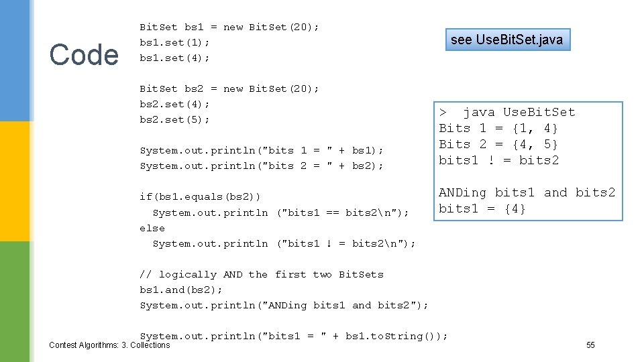644x362 pixels.
Task: Select the "bs2.set(5);" code line
Action: (174, 119)
